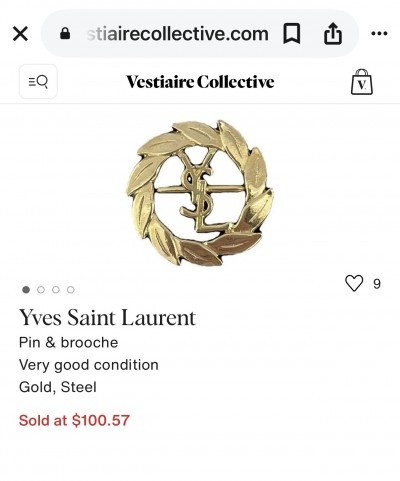Screen dimensions: 400x481
Task: Tap the Pin & brooche category text
Action: 69,343
